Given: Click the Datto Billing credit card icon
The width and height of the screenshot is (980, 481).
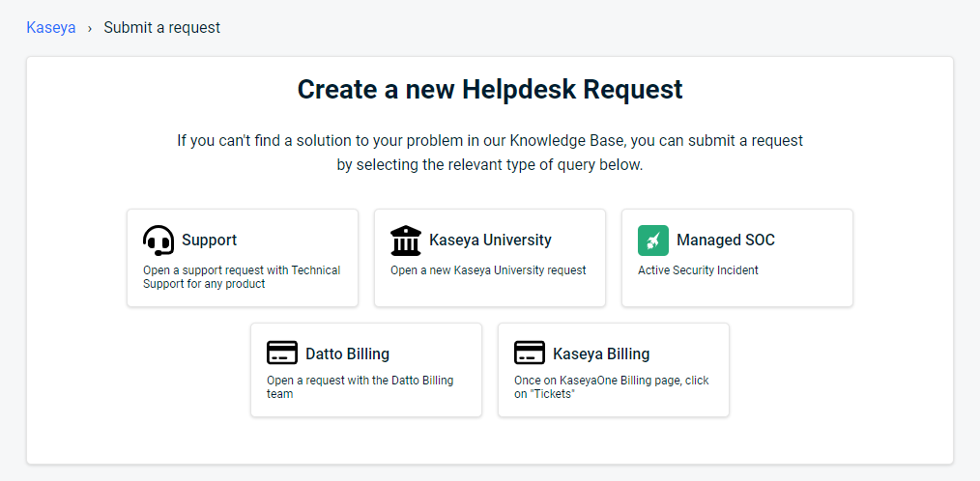Looking at the screenshot, I should 282,353.
